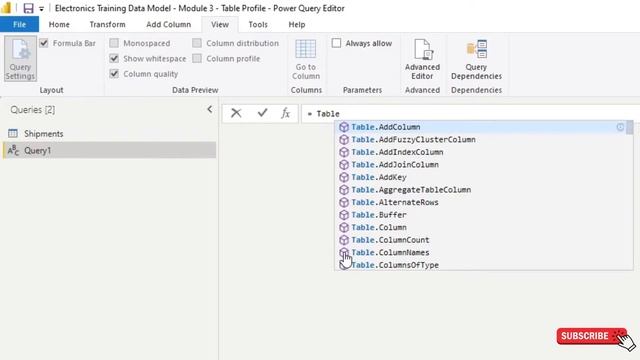
Task: Click the cube icon beside Table.AddColumn
Action: (x=344, y=127)
